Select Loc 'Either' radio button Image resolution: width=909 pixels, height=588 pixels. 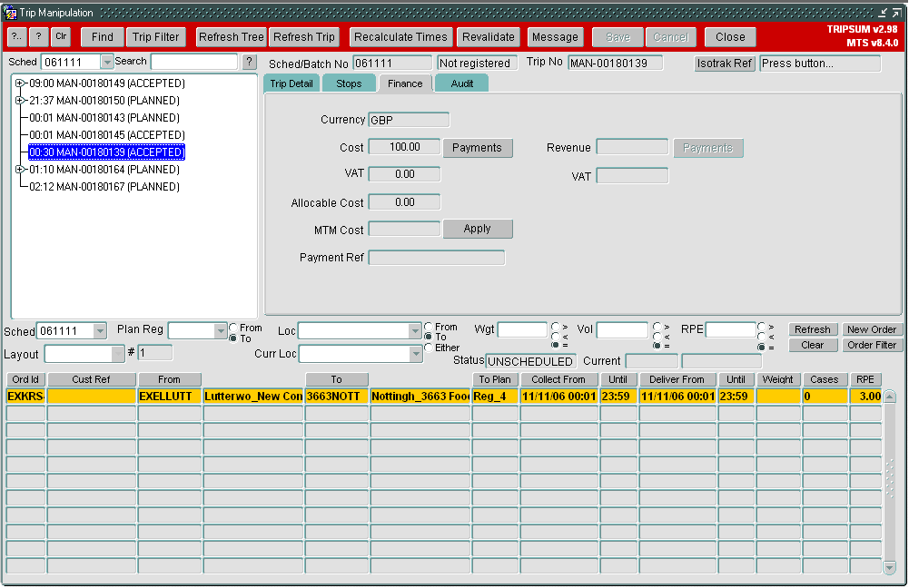pos(429,348)
